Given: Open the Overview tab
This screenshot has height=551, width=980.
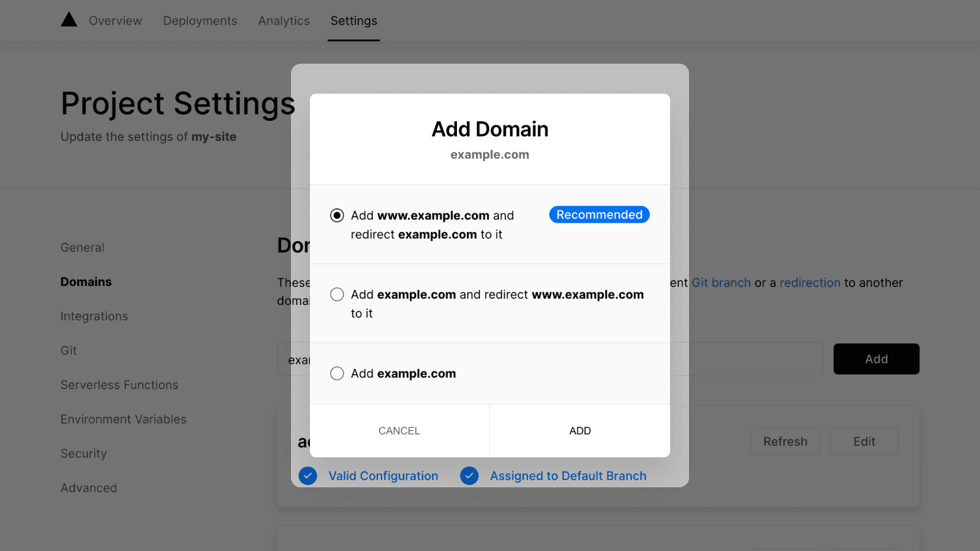Looking at the screenshot, I should [115, 21].
